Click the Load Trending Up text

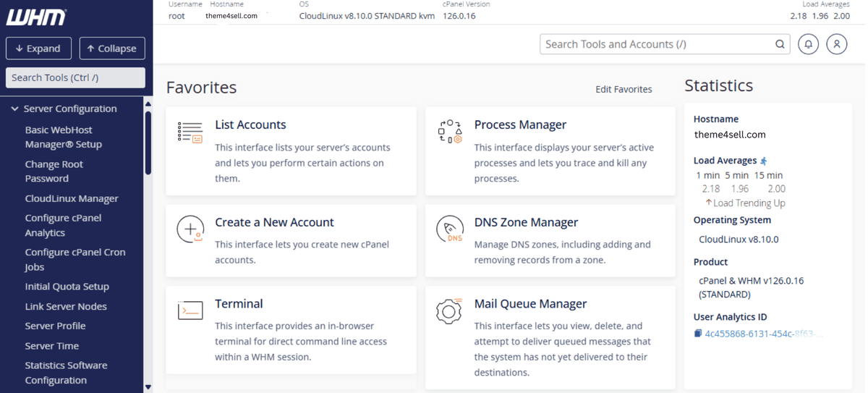[745, 203]
